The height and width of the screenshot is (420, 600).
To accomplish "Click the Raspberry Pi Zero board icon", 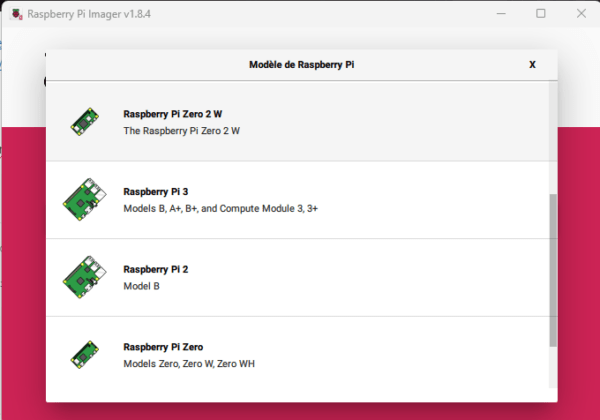I will tap(83, 354).
